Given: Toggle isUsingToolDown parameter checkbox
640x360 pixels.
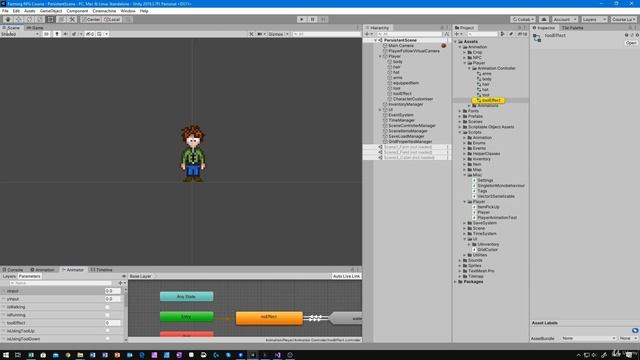Looking at the screenshot, I should click(x=107, y=339).
